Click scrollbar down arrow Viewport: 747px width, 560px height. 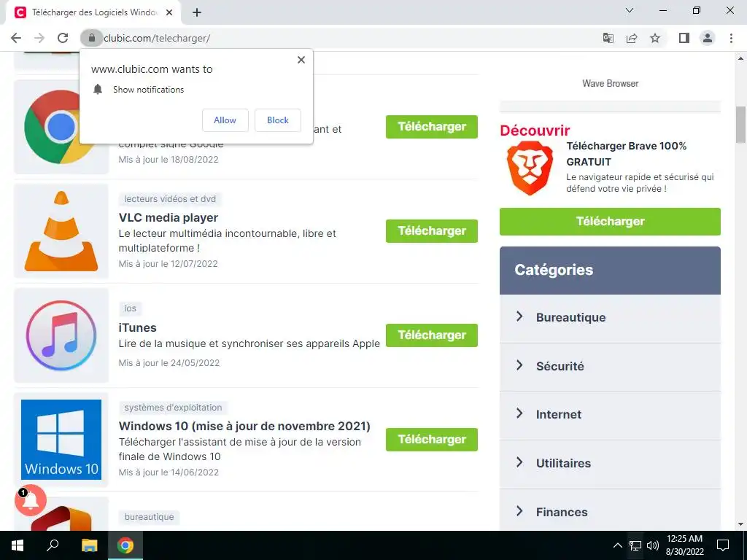(x=740, y=525)
